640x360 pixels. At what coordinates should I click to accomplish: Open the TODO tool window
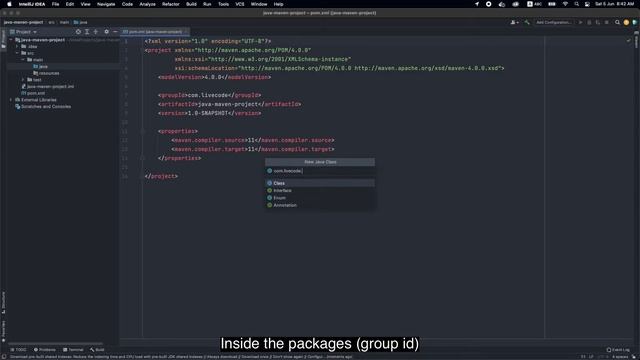click(18, 350)
